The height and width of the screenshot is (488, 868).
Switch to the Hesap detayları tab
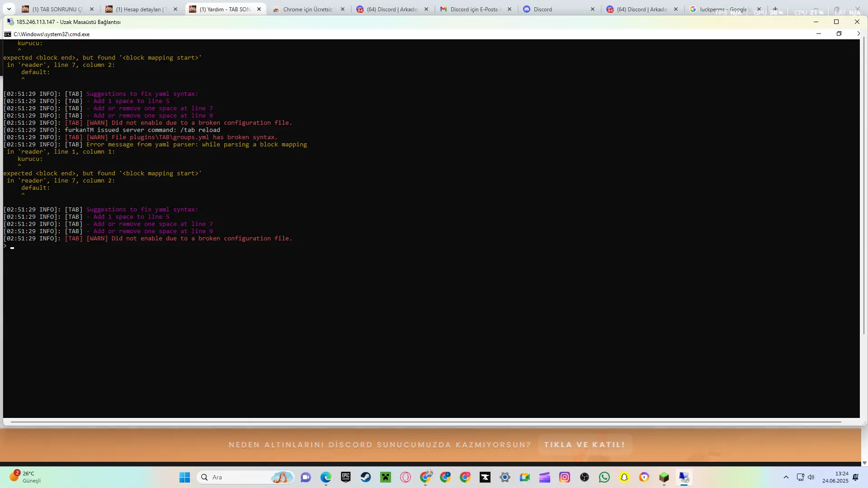coord(142,9)
